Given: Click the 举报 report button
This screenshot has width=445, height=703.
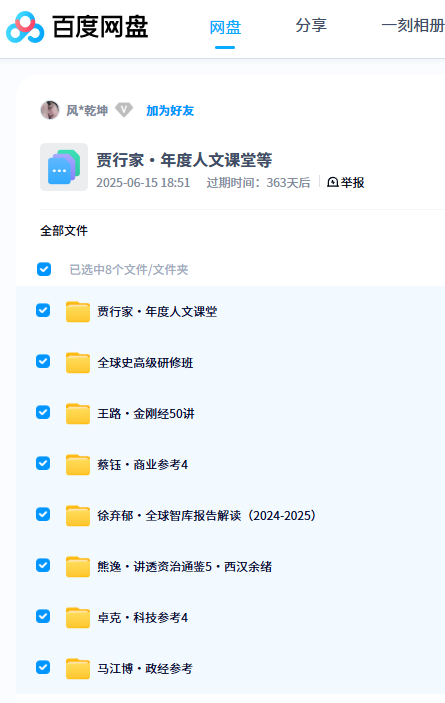Looking at the screenshot, I should [x=346, y=182].
